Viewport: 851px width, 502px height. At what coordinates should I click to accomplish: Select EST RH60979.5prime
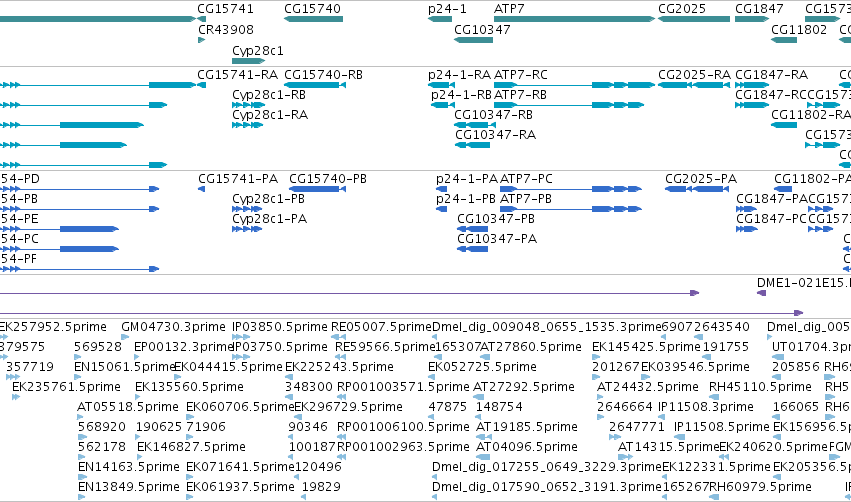(x=760, y=487)
